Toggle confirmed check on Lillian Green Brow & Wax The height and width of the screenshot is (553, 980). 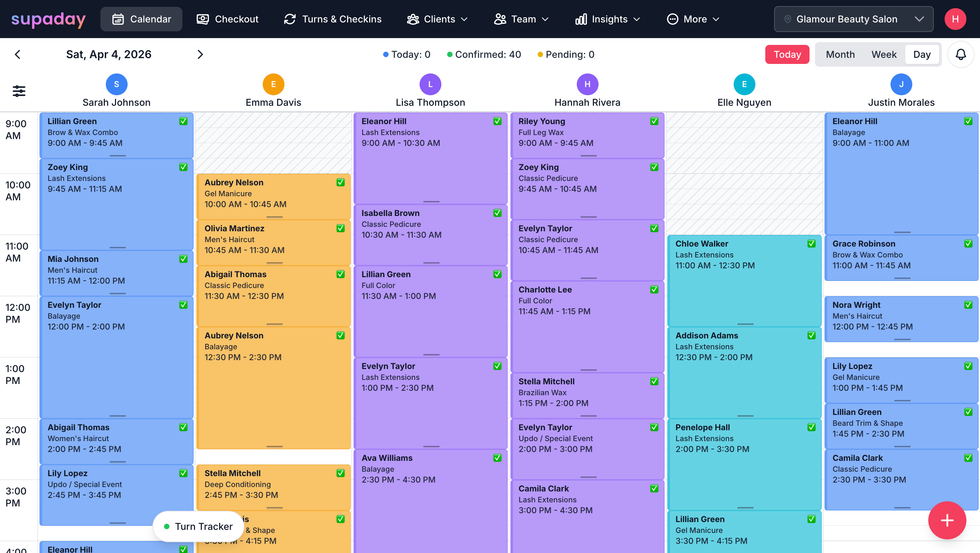183,121
